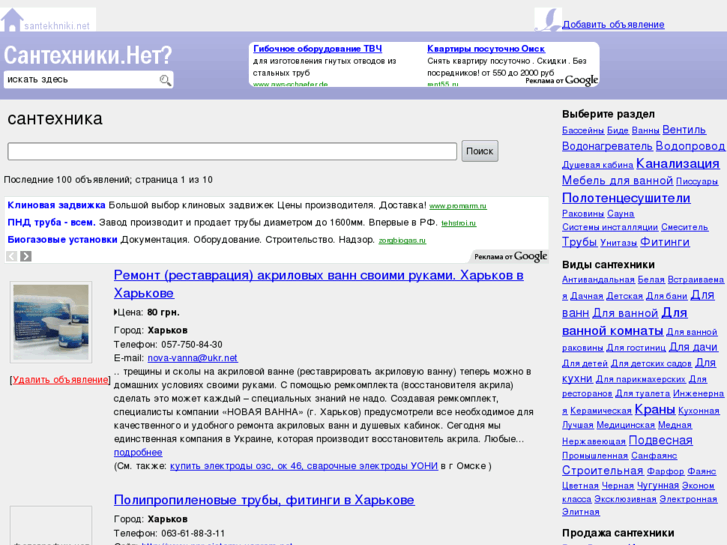The width and height of the screenshot is (727, 545).
Task: Select Душевая кабина section
Action: pyautogui.click(x=598, y=165)
